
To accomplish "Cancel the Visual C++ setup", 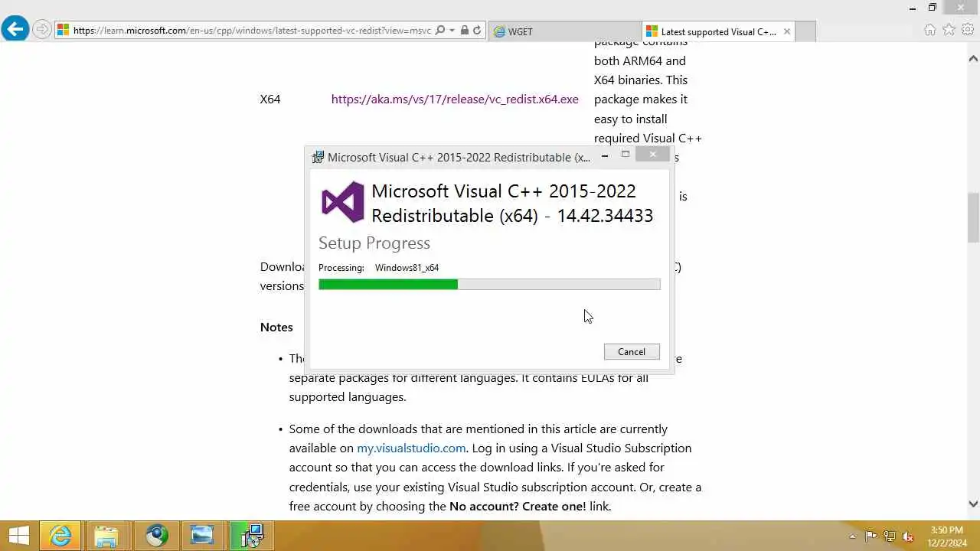I will [632, 351].
